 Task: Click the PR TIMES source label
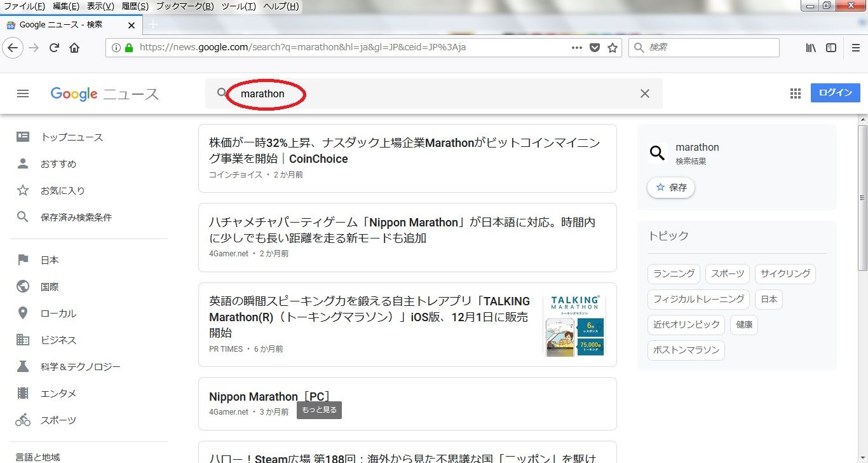coord(226,349)
